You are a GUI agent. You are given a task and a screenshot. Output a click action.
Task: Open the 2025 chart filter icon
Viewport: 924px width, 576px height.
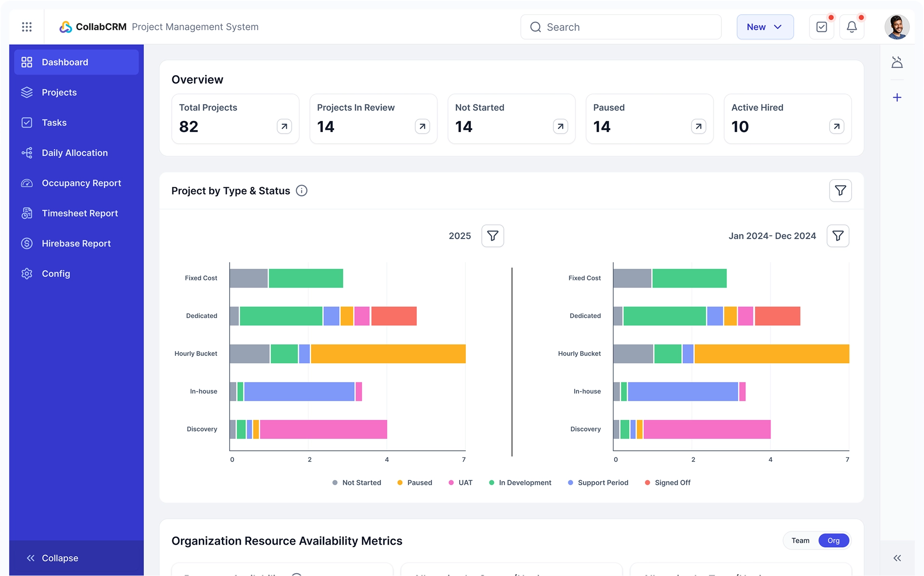pos(492,236)
